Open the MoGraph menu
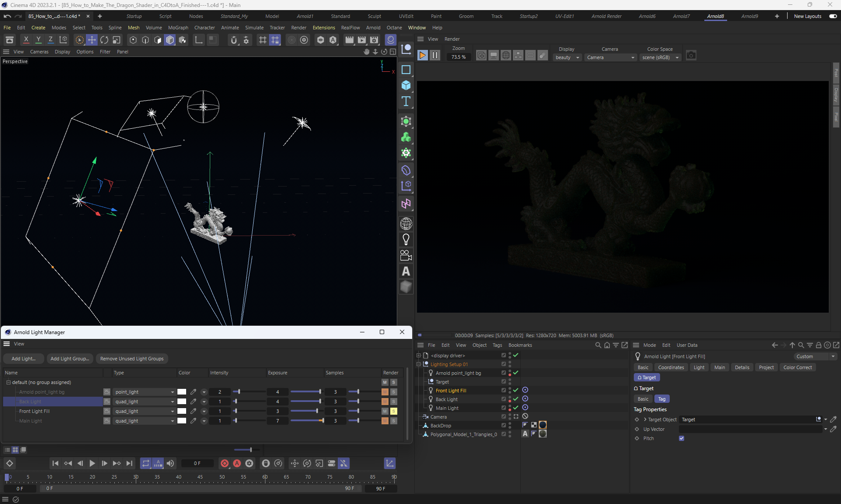This screenshot has height=504, width=841. coord(178,28)
